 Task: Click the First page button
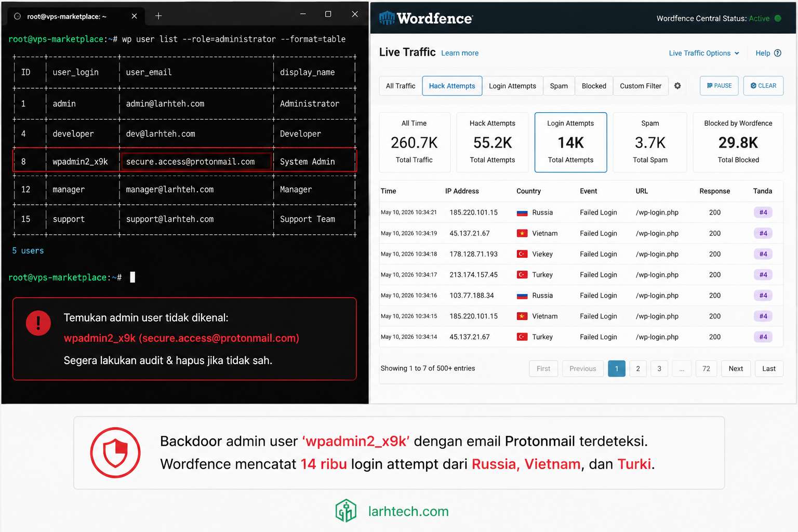[543, 368]
